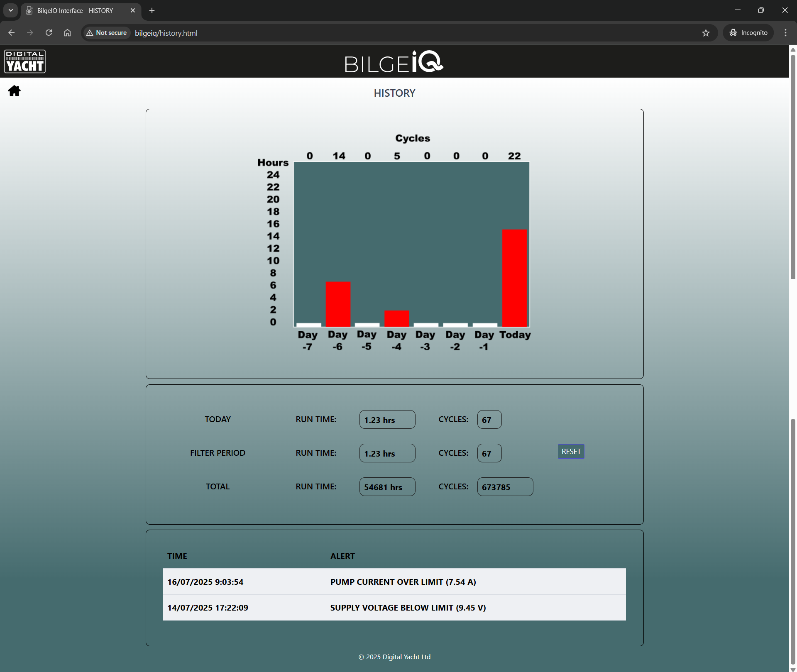Screen dimensions: 797x672
Task: Click the Digital Yacht logo
Action: (x=25, y=61)
